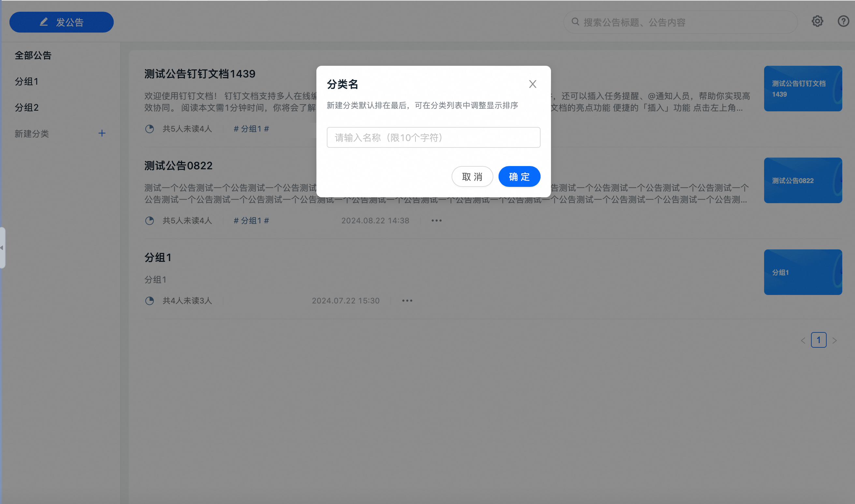Open the help question mark icon

pyautogui.click(x=843, y=21)
